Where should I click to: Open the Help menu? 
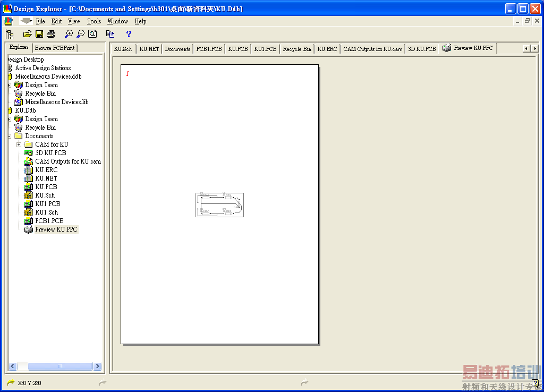pos(140,21)
